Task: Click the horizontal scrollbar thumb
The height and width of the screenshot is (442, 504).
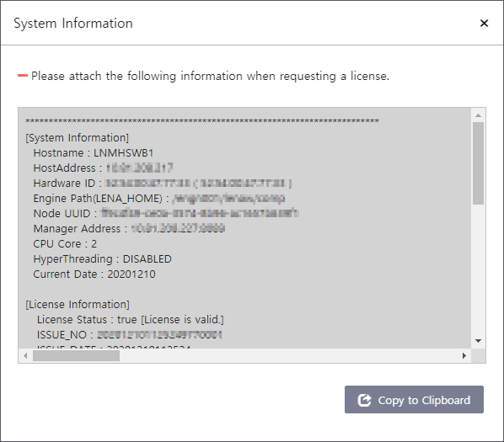Action: [x=76, y=355]
